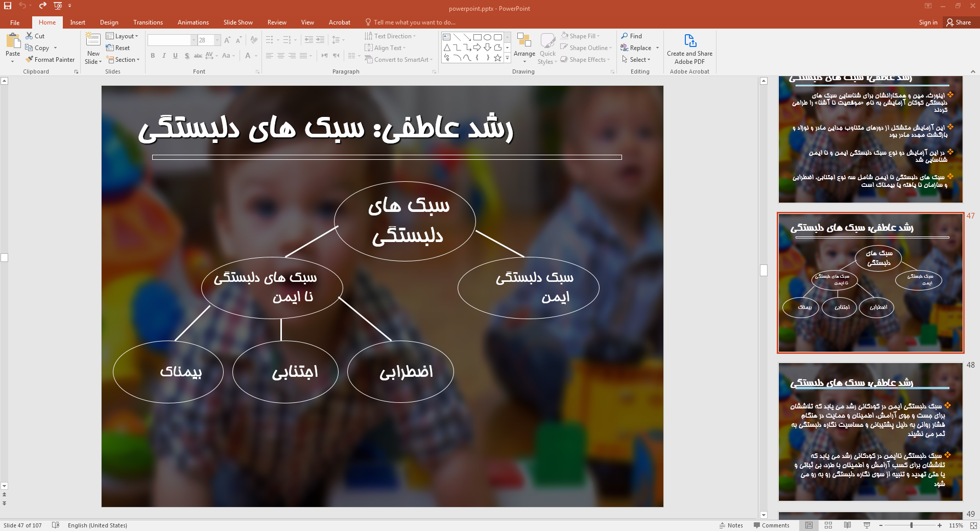Toggle Italic formatting
The height and width of the screenshot is (531, 980).
click(x=164, y=56)
